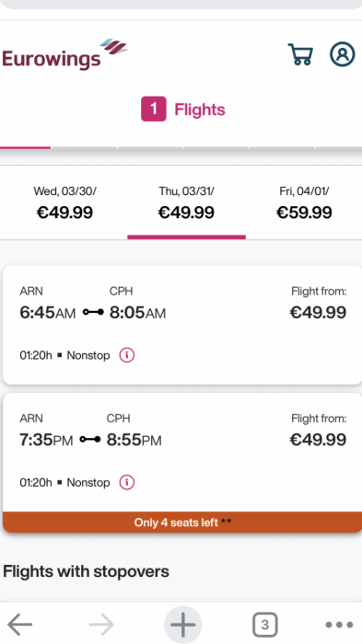
Task: Select the Wed, 03/30 date tab
Action: point(64,203)
